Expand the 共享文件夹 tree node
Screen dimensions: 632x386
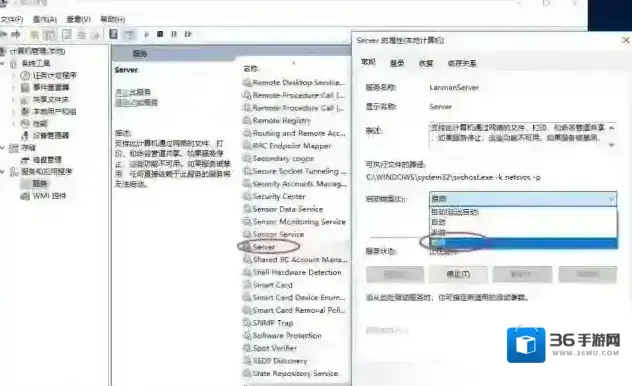(14, 100)
